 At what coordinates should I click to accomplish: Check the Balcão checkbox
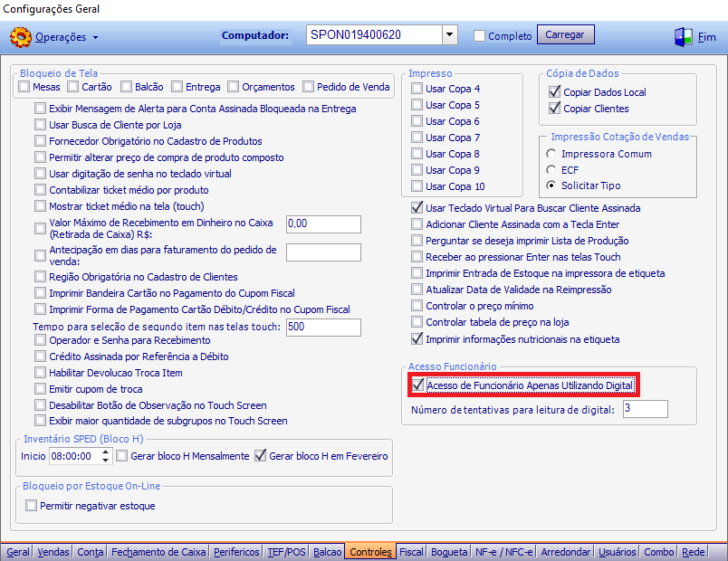[x=126, y=87]
